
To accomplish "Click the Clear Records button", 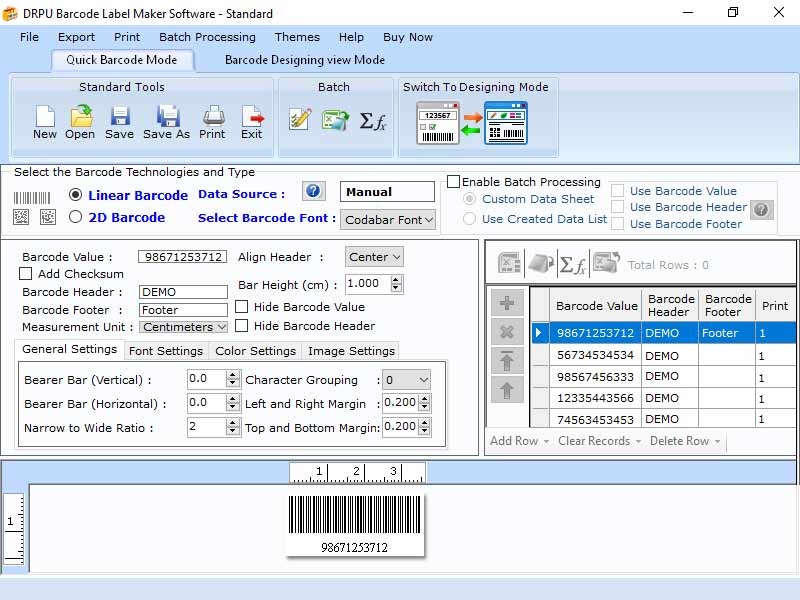I will [594, 441].
